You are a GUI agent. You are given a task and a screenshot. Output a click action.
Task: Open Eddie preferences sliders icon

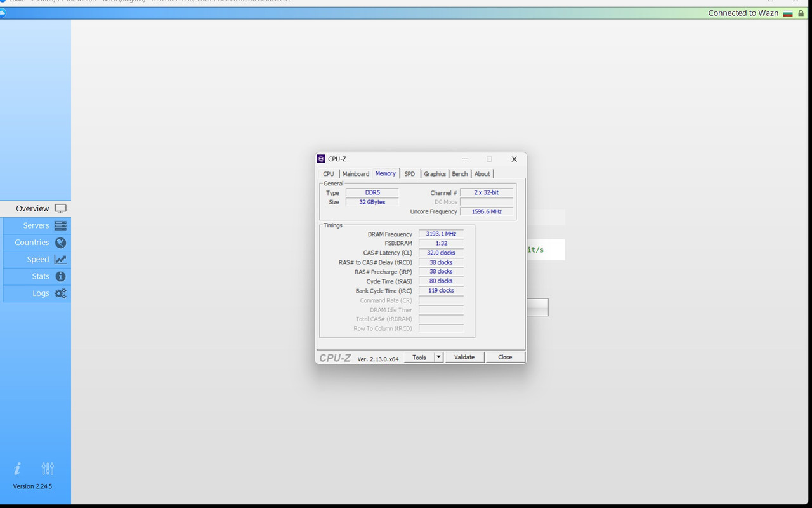coord(48,469)
